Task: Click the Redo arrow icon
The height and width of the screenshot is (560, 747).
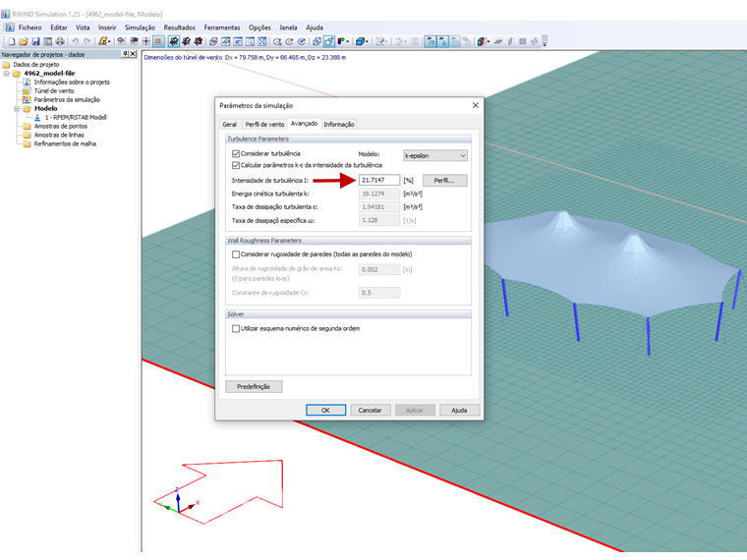Action: point(87,42)
